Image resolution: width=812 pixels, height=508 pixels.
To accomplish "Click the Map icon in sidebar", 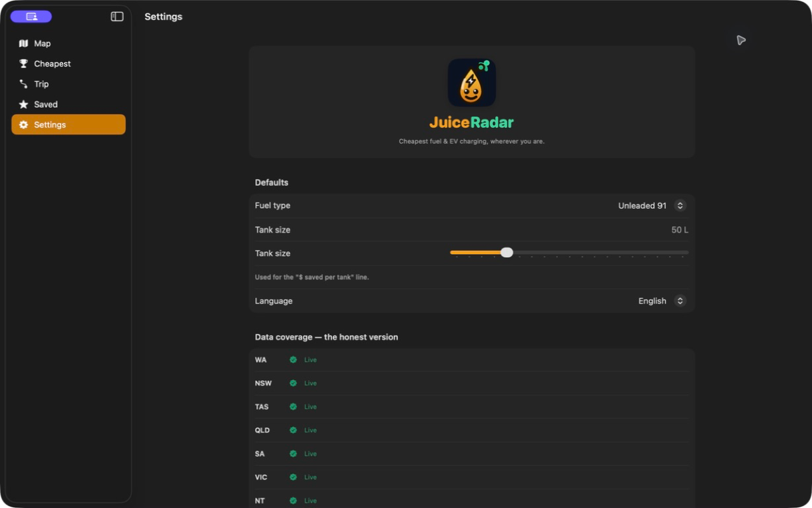I will (23, 44).
